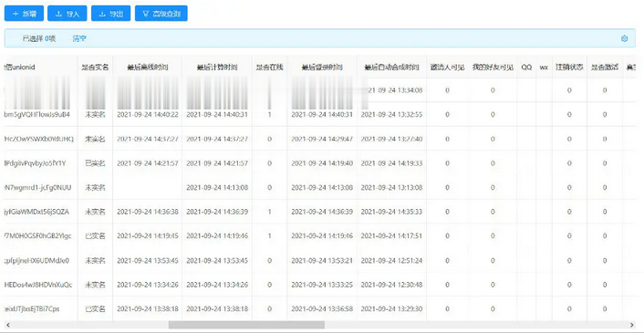Click the unionid cell ending in GB2YIgc
This screenshot has height=333, width=644.
(37, 236)
